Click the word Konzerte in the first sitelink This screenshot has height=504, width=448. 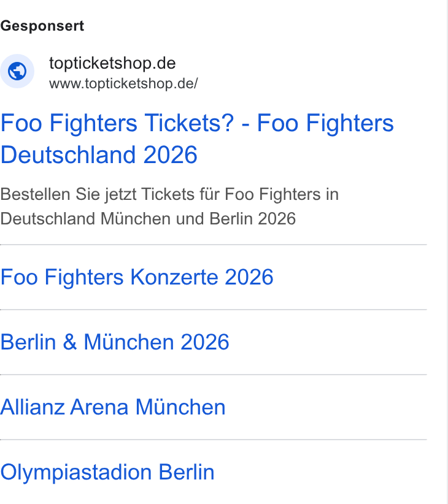[175, 277]
